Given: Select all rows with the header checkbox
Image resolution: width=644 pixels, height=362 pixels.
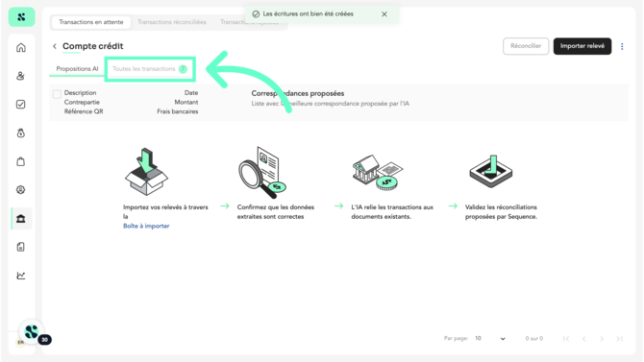Looking at the screenshot, I should tap(57, 94).
